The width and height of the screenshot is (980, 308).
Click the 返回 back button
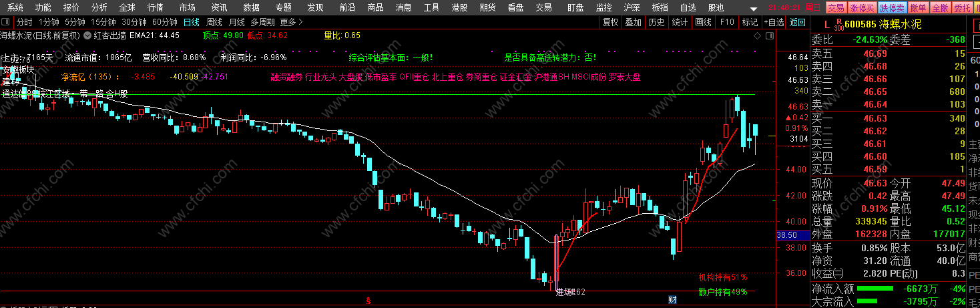tap(797, 22)
